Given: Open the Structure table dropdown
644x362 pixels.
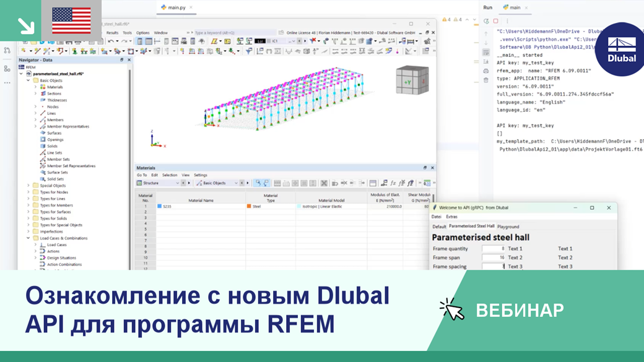Looking at the screenshot, I should 177,181.
